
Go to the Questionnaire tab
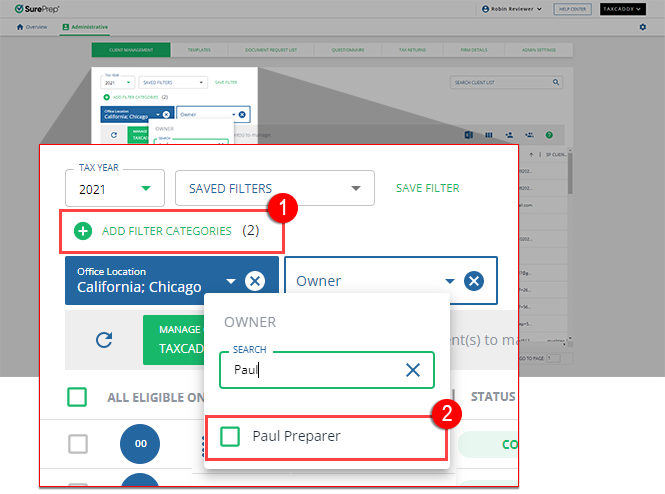pyautogui.click(x=348, y=50)
